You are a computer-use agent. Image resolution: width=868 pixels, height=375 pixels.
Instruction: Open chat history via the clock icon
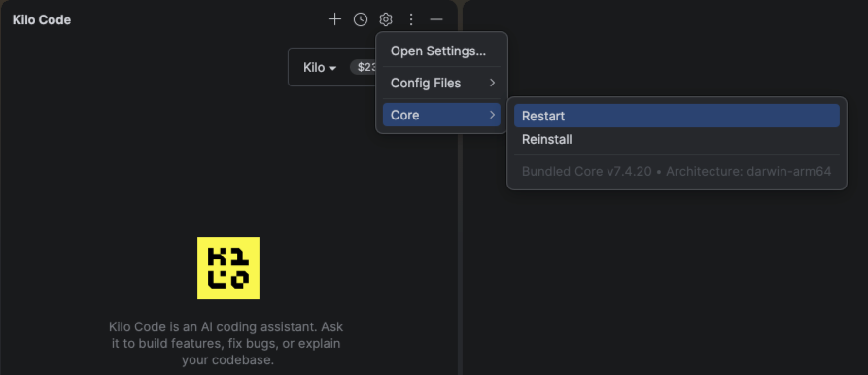[360, 19]
